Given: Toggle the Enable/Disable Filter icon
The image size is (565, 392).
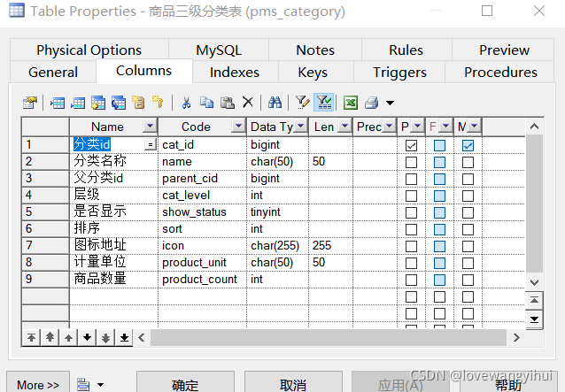Looking at the screenshot, I should point(324,103).
